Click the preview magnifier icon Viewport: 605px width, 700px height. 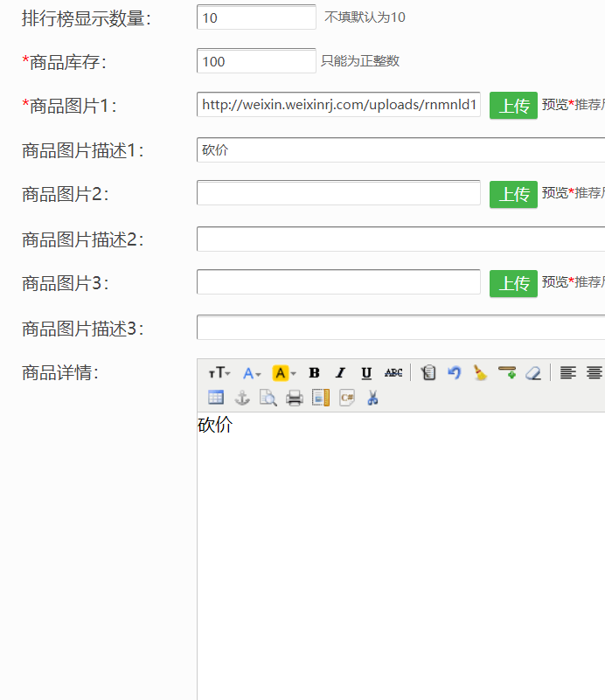click(x=268, y=398)
